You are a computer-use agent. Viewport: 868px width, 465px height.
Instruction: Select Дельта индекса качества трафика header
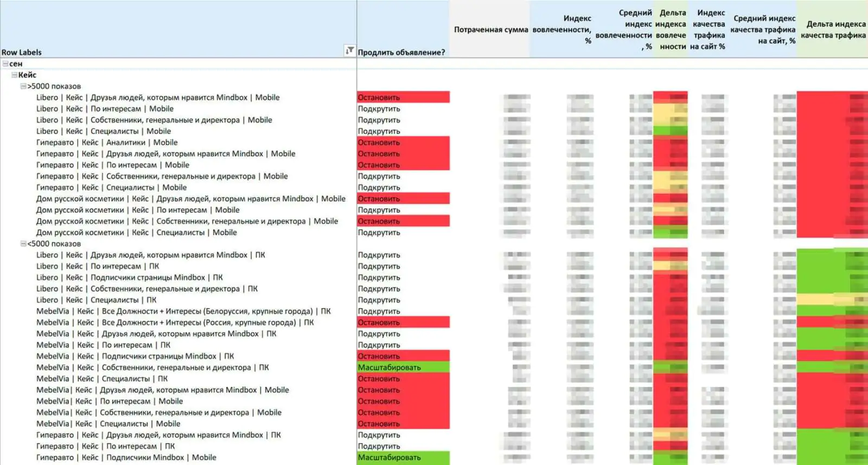833,30
